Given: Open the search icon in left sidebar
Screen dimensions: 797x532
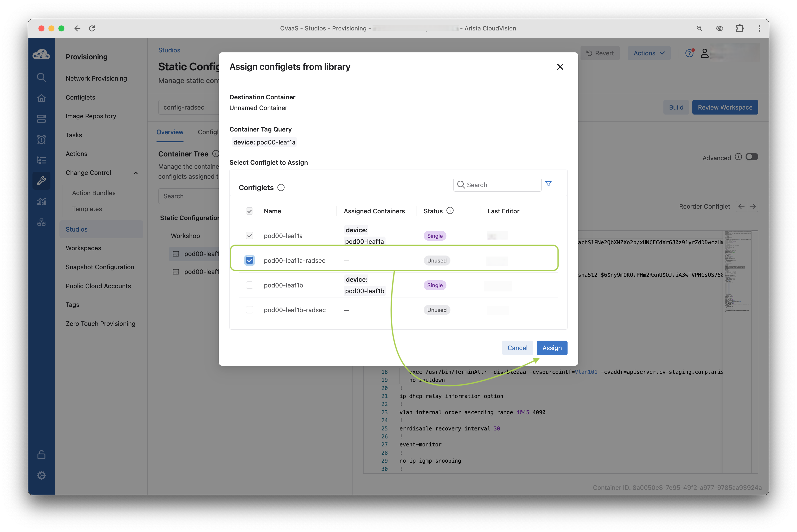Looking at the screenshot, I should pyautogui.click(x=41, y=77).
